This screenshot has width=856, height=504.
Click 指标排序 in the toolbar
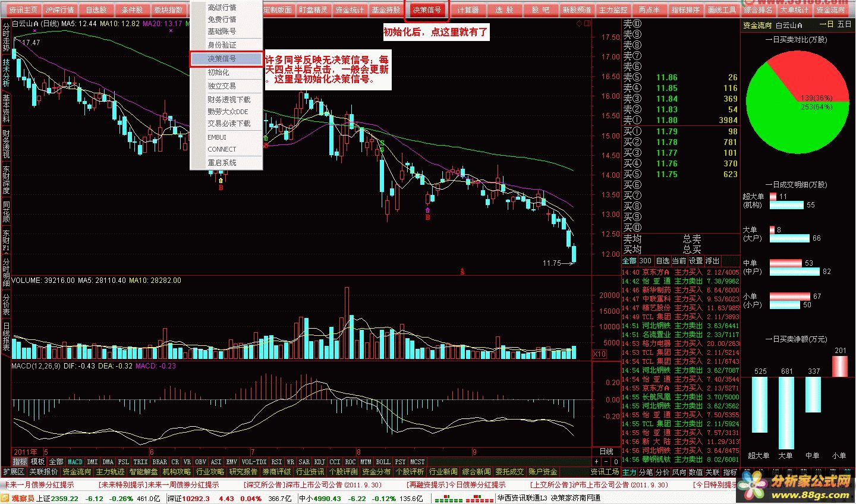(x=685, y=10)
